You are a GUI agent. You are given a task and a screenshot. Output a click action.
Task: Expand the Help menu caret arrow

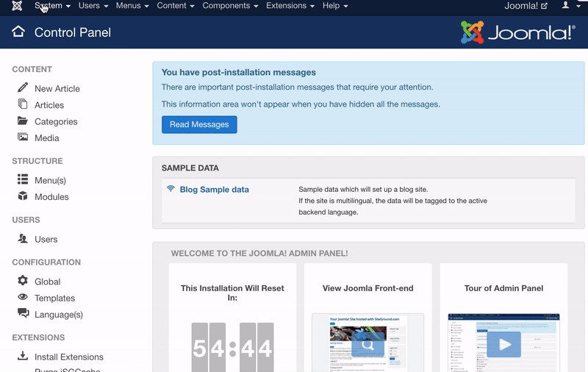point(345,7)
